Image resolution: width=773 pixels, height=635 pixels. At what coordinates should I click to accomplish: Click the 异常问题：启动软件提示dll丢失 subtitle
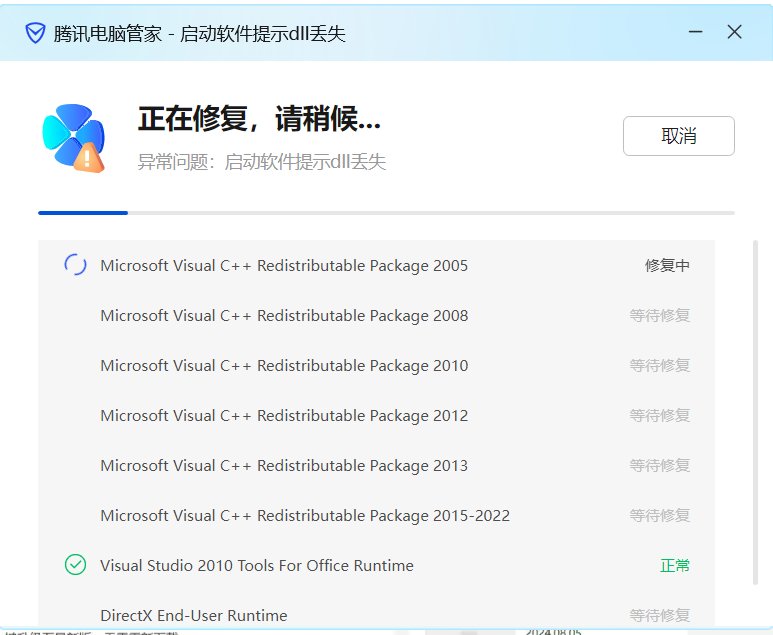point(261,162)
